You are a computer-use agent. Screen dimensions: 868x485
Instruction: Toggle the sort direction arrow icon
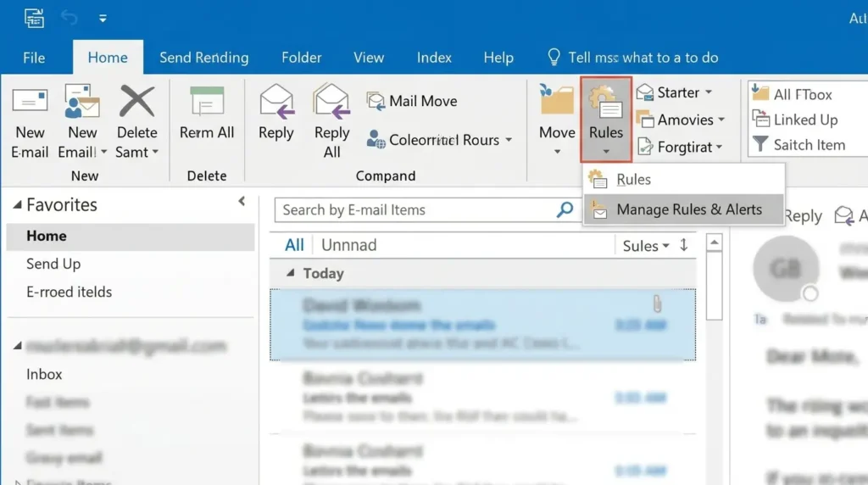684,245
